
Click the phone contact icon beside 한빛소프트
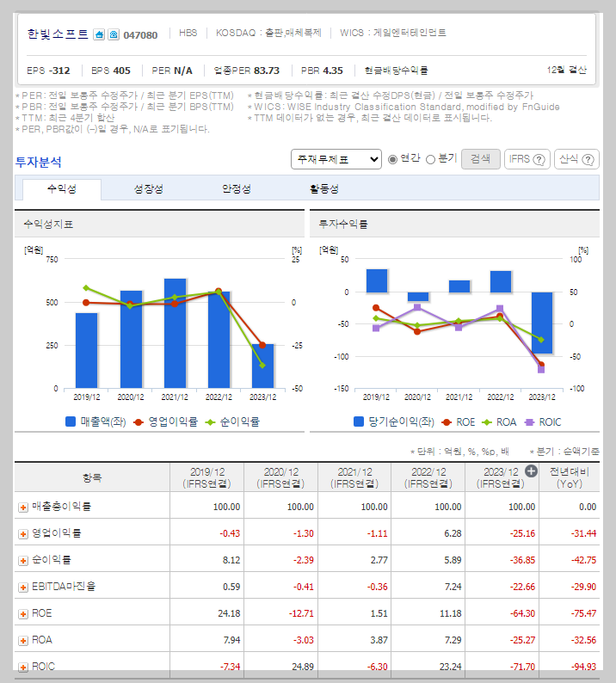tap(114, 34)
